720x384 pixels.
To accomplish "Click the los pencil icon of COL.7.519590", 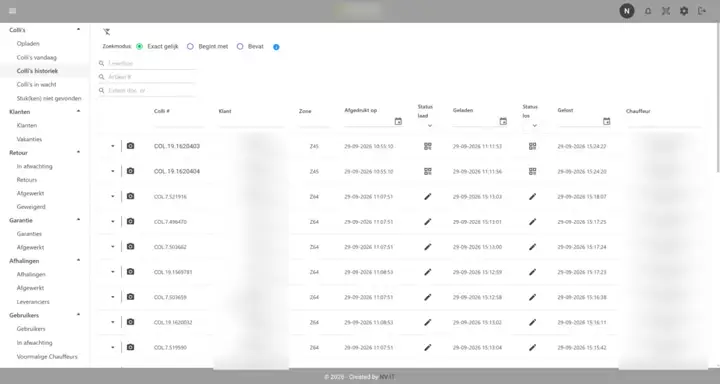I will coord(533,347).
